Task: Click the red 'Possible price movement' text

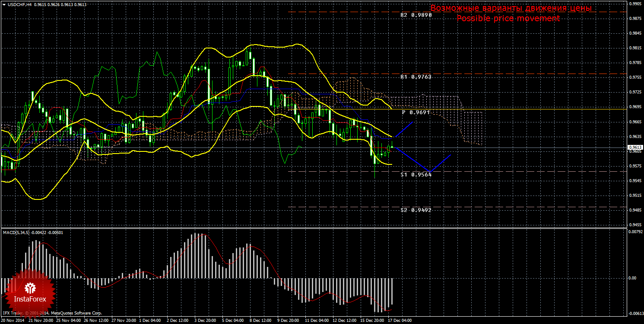Action: click(x=508, y=19)
